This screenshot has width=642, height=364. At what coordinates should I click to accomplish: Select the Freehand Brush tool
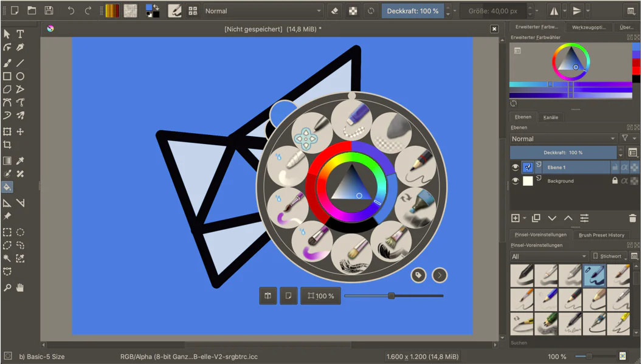(x=7, y=63)
